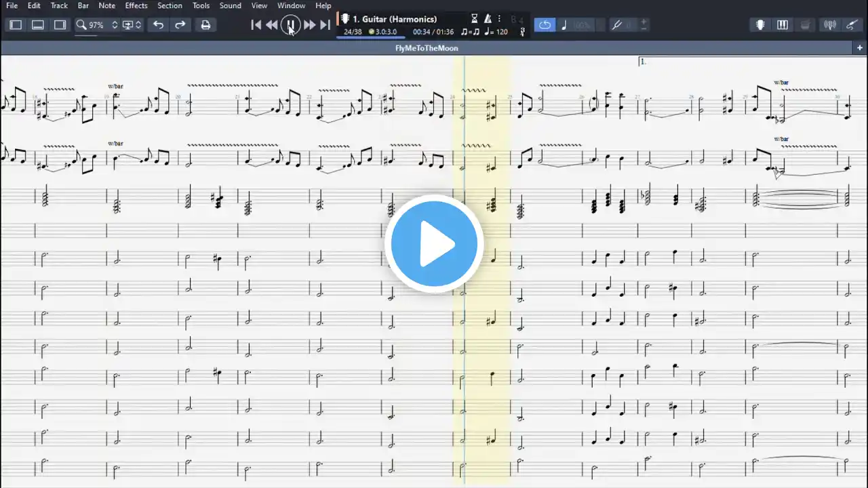Open the Note menu
The height and width of the screenshot is (488, 868).
(x=106, y=5)
